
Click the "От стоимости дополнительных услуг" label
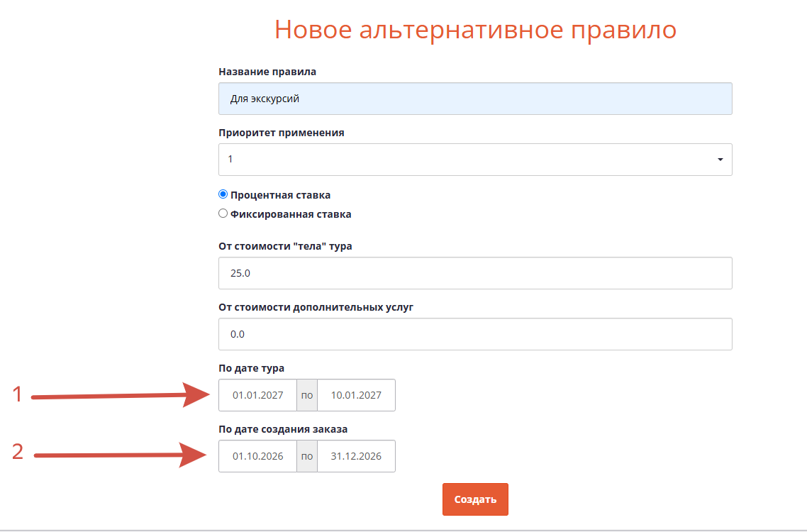(316, 307)
